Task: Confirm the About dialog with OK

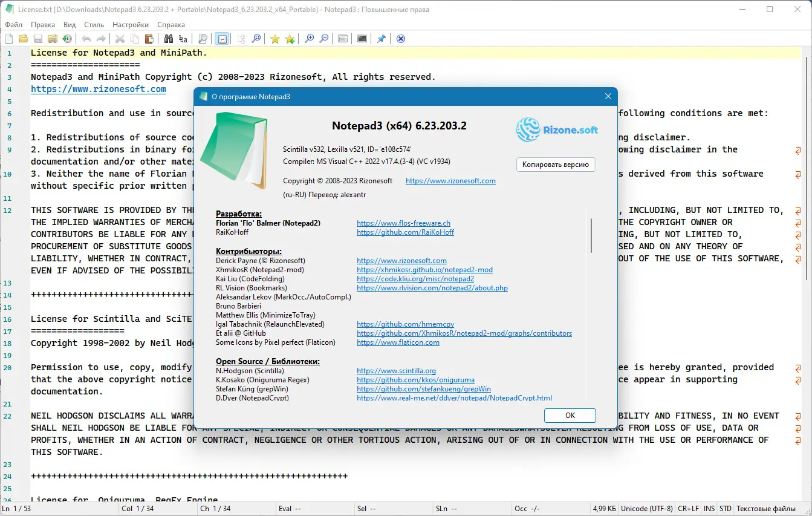Action: 569,416
